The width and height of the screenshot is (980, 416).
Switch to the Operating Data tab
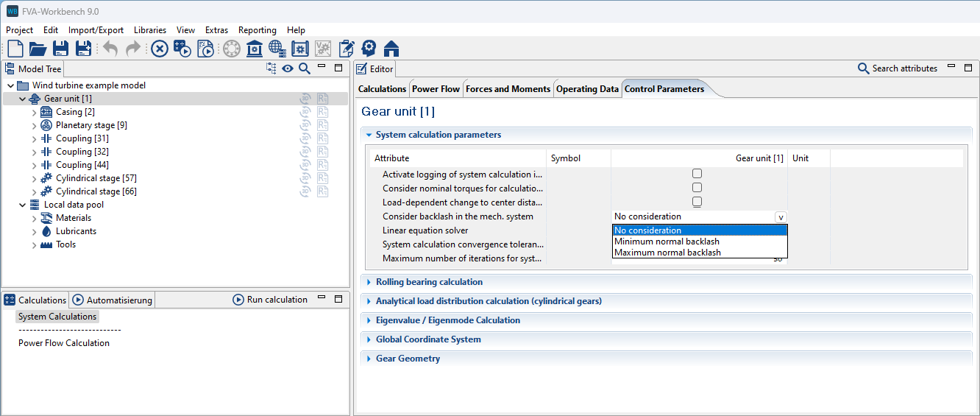587,89
